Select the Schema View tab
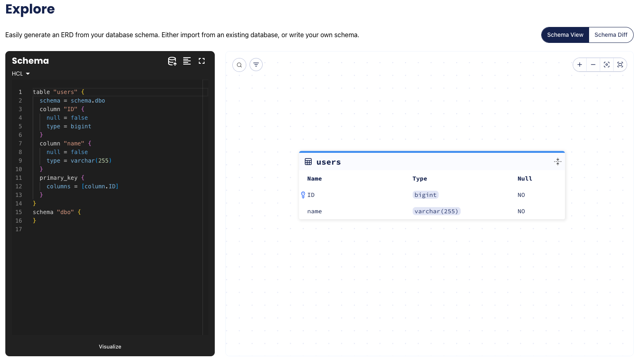 [565, 35]
